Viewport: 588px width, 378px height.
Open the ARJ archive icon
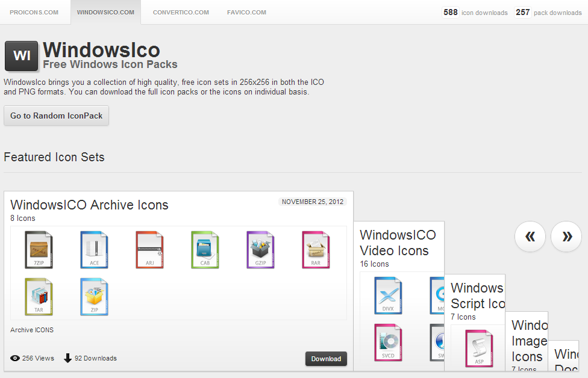[x=149, y=250]
